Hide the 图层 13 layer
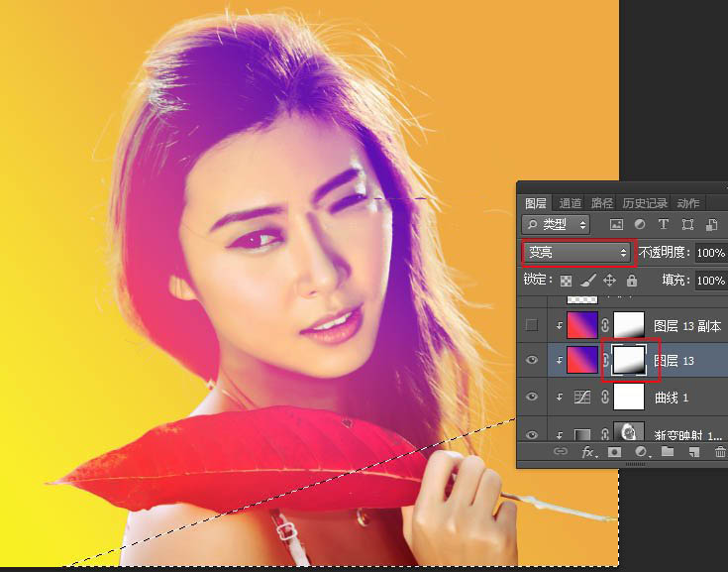The height and width of the screenshot is (572, 728). coord(532,360)
